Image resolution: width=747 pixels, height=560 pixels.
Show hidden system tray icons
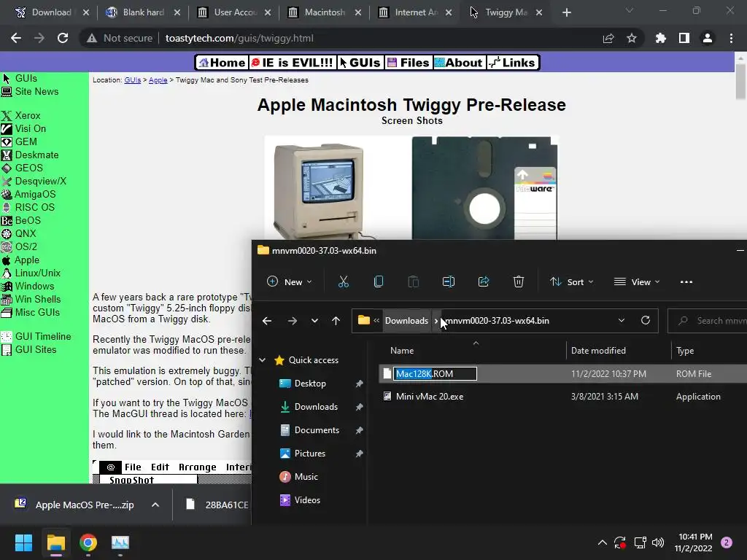602,542
